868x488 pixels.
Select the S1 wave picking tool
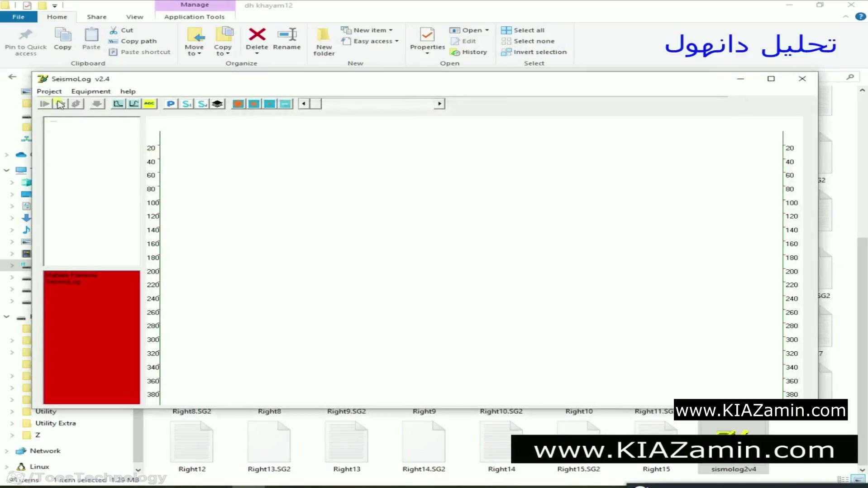186,104
